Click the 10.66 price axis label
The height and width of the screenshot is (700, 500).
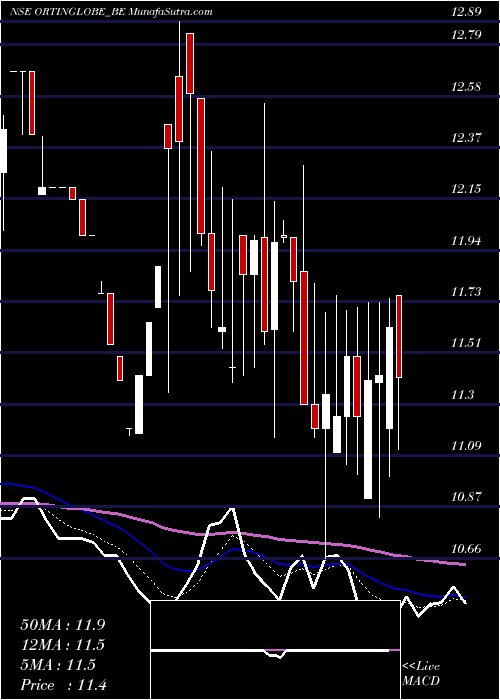pyautogui.click(x=466, y=549)
